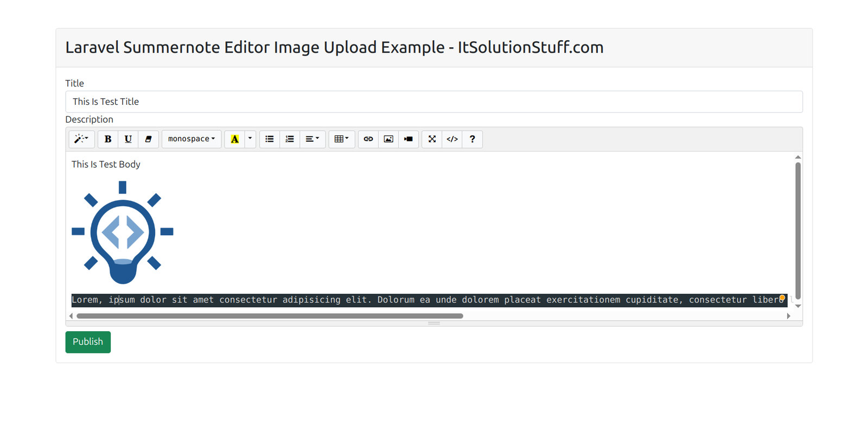Open the editor help dialog
The height and width of the screenshot is (436, 868).
click(x=473, y=139)
